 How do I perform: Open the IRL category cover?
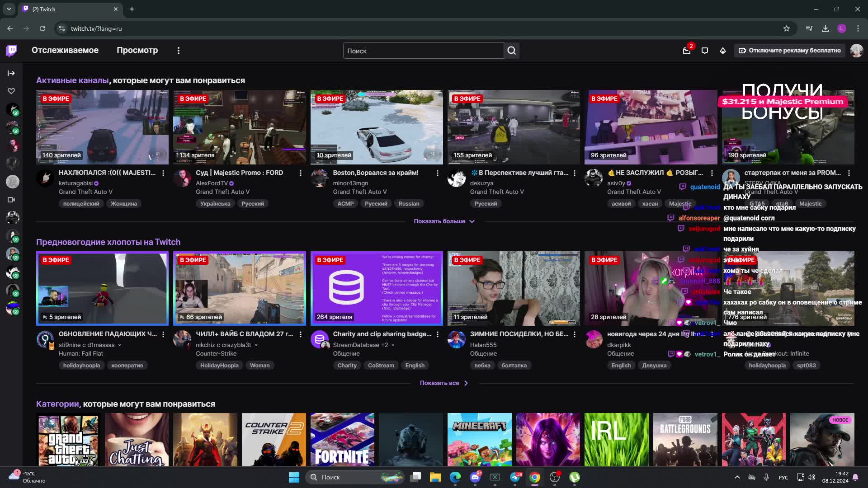click(616, 440)
